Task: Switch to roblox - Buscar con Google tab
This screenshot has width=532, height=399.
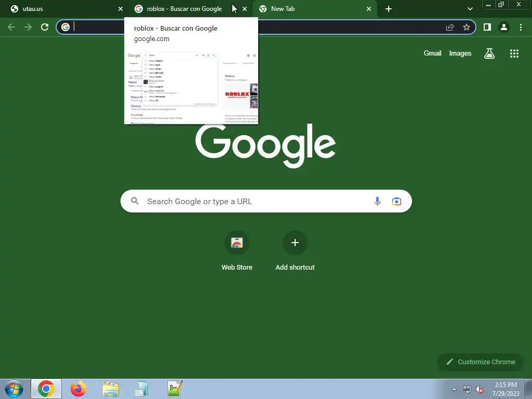Action: tap(190, 9)
